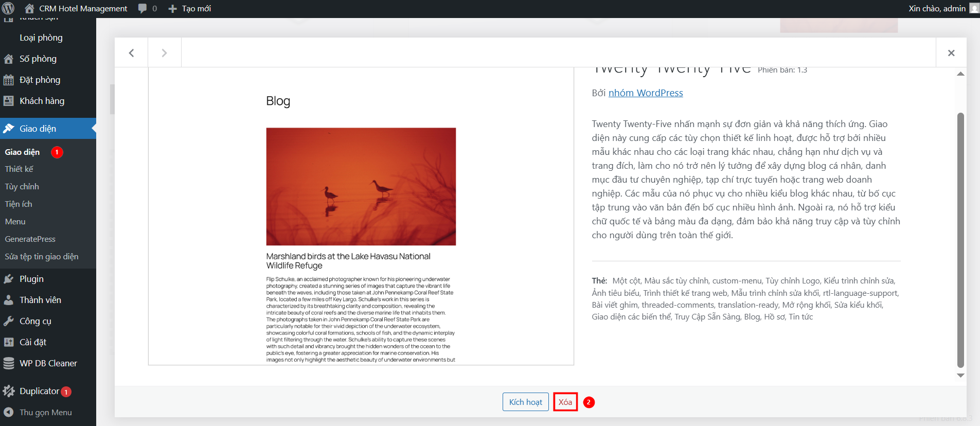Click the Kích hoạt button
Viewport: 980px width, 426px height.
pos(525,402)
